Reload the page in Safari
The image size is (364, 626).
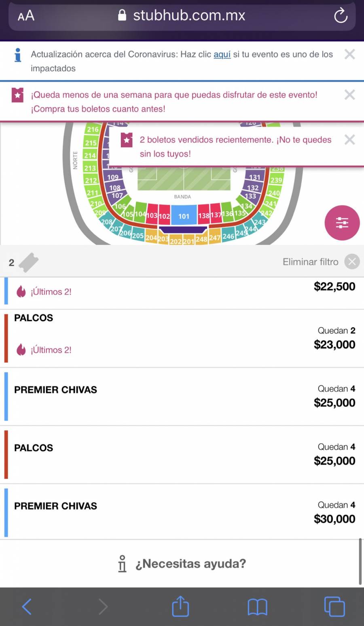coord(341,16)
